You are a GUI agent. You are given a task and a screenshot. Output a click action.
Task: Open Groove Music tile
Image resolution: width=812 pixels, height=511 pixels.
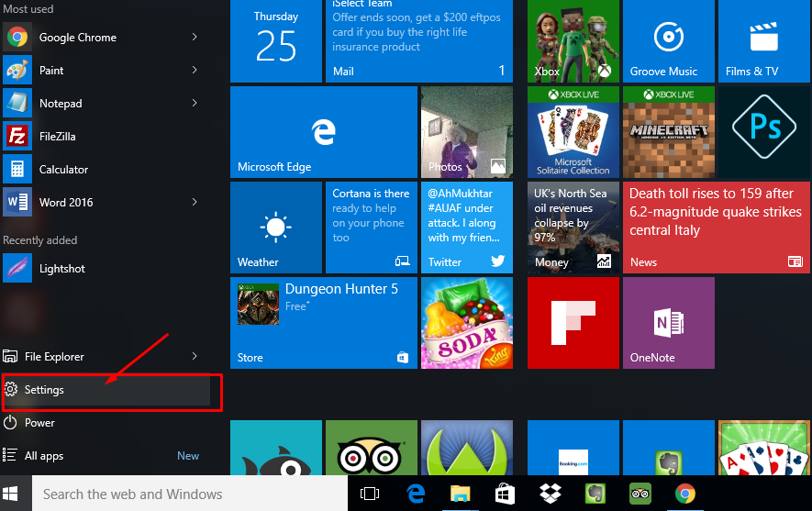[x=669, y=41]
